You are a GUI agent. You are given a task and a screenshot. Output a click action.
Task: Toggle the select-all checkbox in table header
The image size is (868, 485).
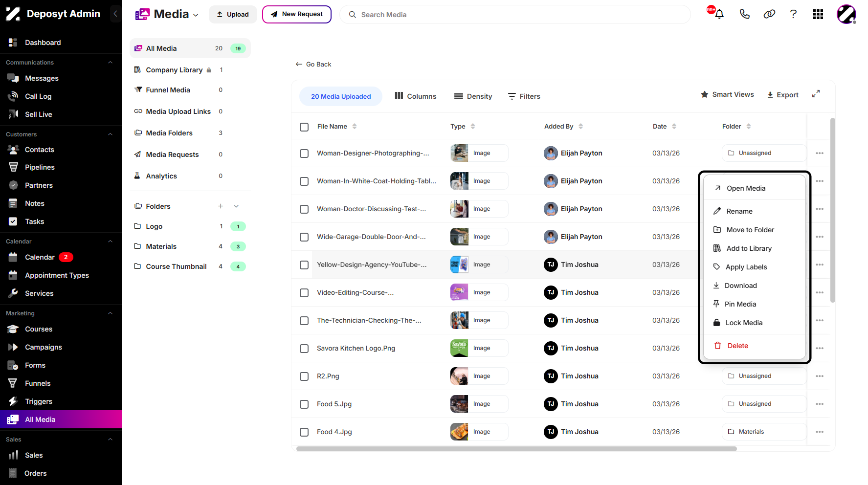coord(304,127)
